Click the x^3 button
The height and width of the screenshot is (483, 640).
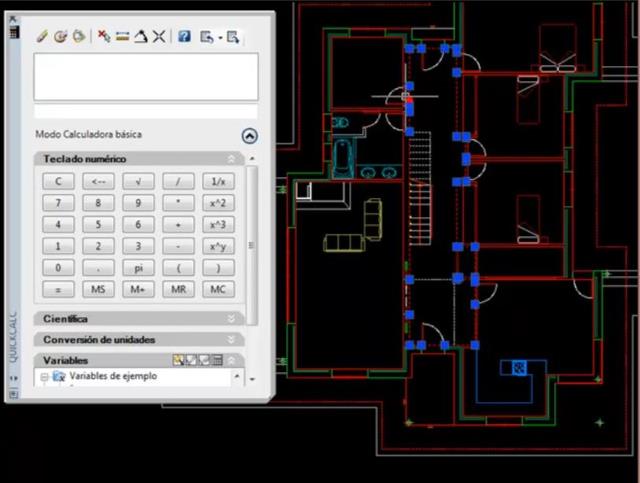tap(218, 225)
